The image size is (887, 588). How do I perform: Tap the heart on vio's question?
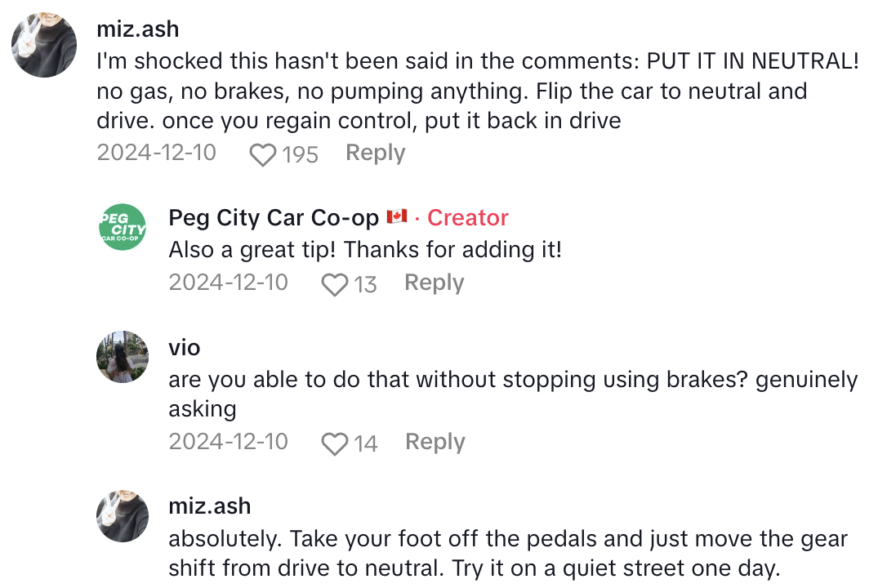point(334,443)
